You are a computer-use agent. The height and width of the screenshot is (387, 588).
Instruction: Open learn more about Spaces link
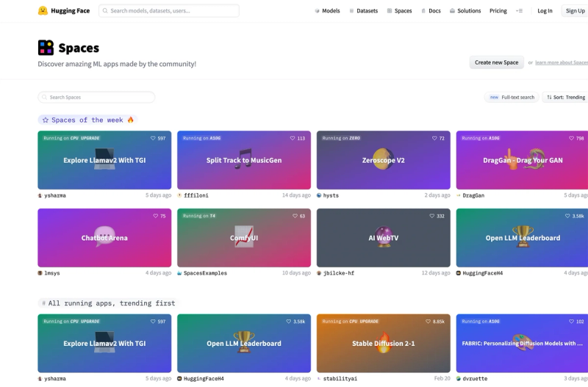tap(562, 62)
